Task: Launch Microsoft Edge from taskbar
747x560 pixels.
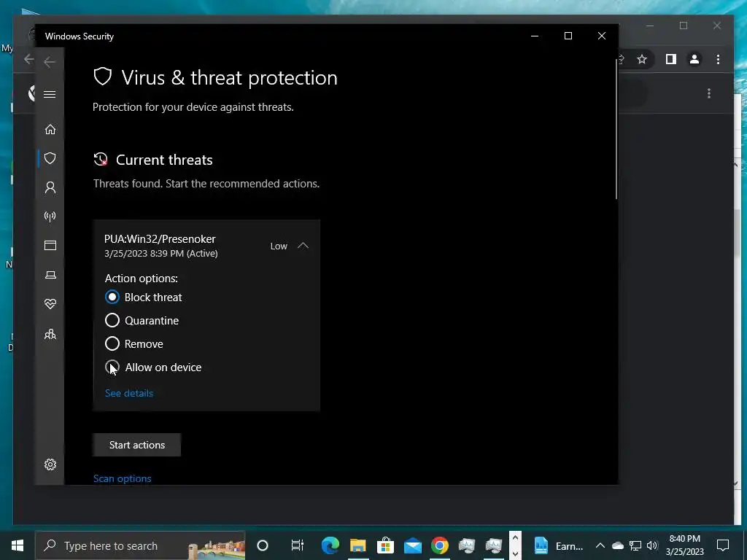Action: point(330,545)
